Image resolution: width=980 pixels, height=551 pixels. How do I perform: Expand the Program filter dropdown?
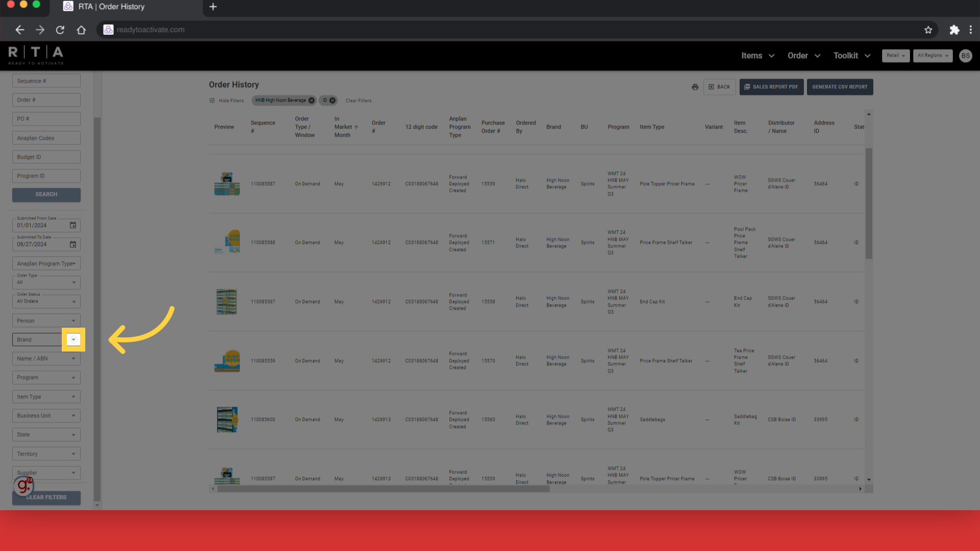[x=46, y=378]
